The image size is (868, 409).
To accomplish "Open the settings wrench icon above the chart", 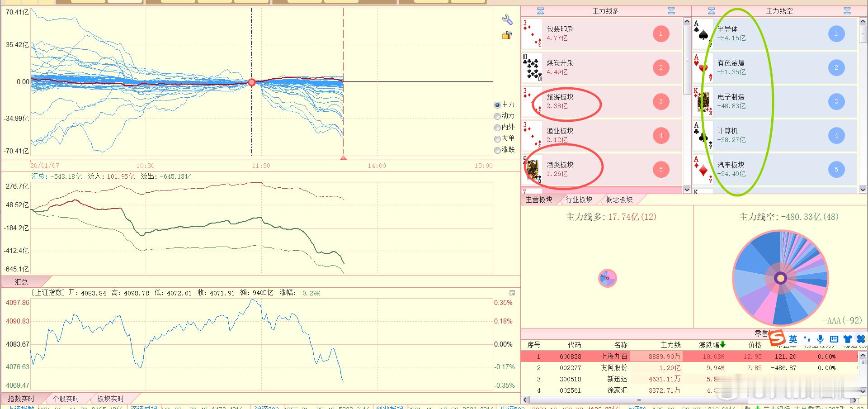I will pyautogui.click(x=508, y=20).
